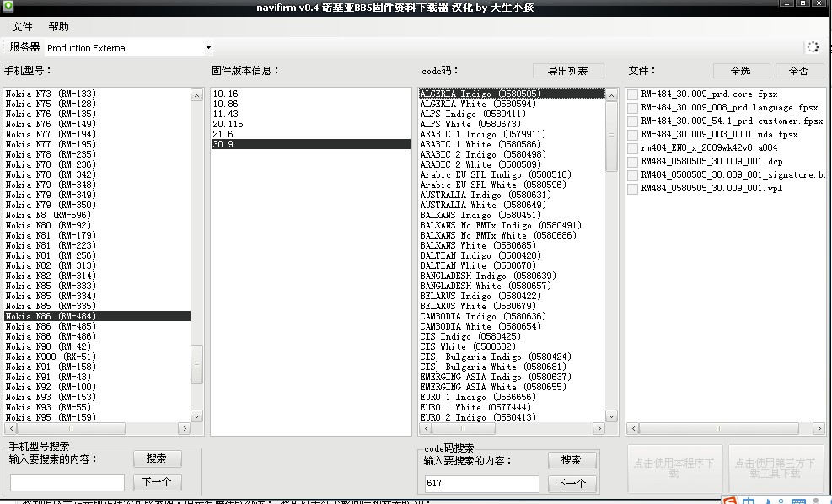This screenshot has width=832, height=504.
Task: Click 下一个 button under code search
Action: tap(572, 483)
